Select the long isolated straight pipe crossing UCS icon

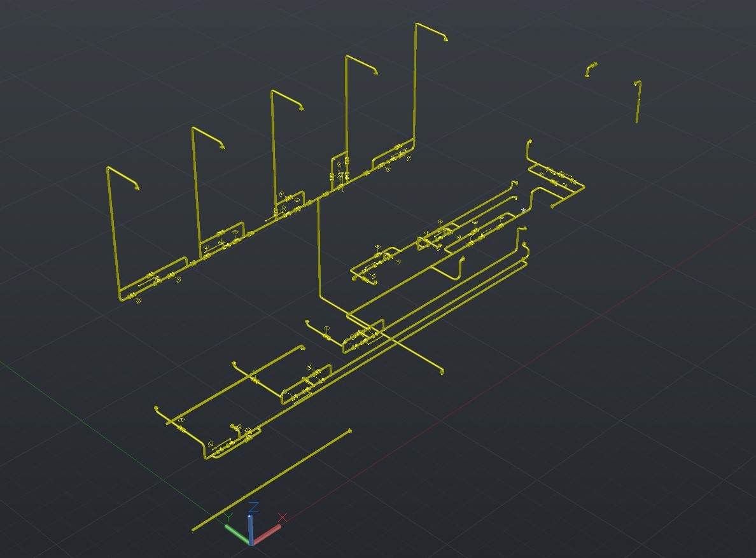click(272, 480)
